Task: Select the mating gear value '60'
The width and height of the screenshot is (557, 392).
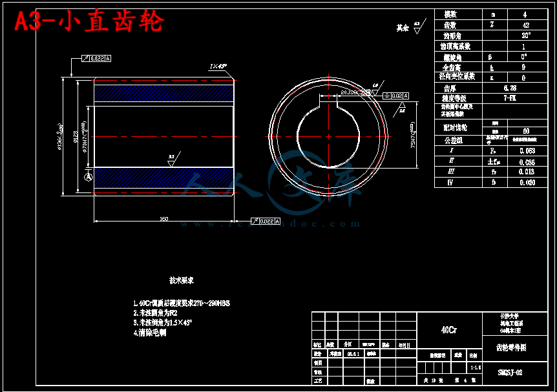Action: pyautogui.click(x=526, y=131)
